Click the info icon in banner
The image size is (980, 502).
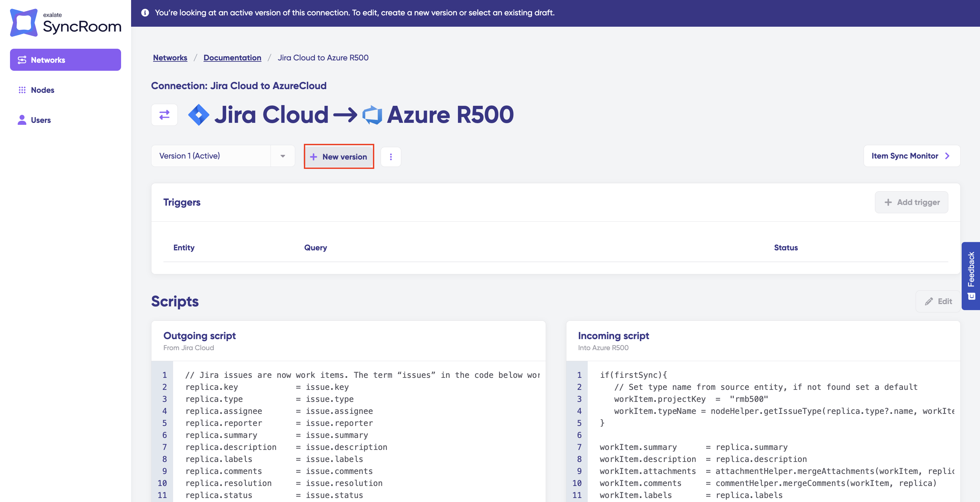[x=145, y=13]
